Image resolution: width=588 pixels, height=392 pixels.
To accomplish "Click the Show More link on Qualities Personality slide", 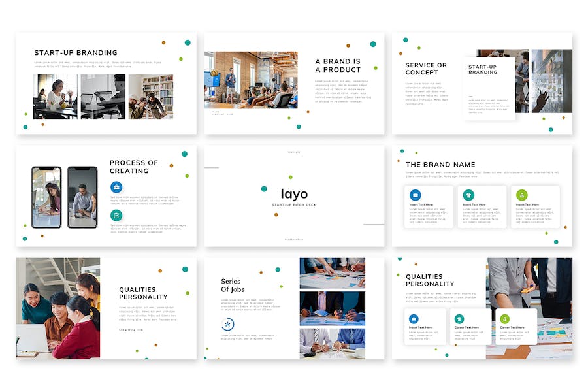I will [x=131, y=330].
